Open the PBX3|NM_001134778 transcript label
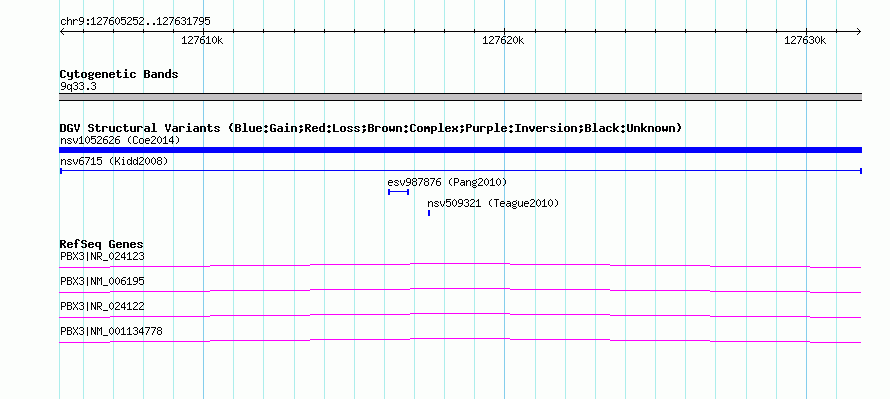This screenshot has height=399, width=890. coord(111,331)
